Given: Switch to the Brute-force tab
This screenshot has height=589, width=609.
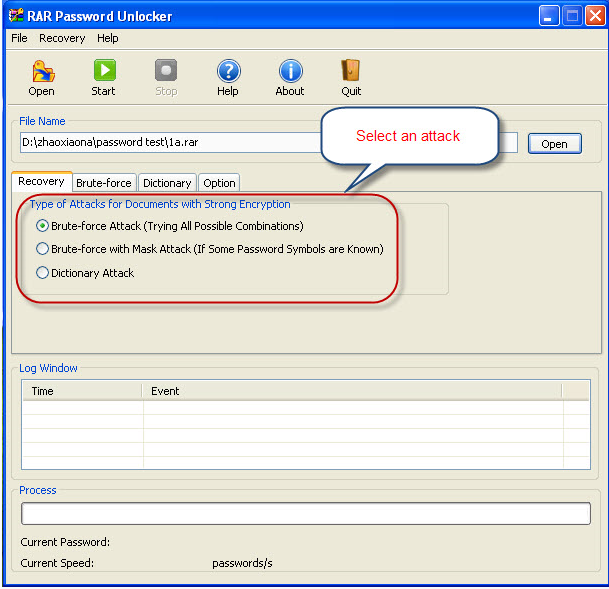Looking at the screenshot, I should pyautogui.click(x=104, y=183).
